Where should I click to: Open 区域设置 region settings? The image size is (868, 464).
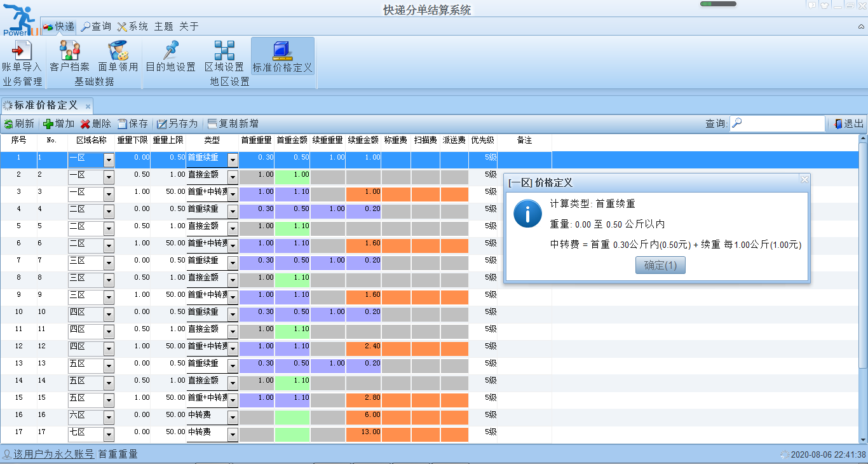click(224, 56)
